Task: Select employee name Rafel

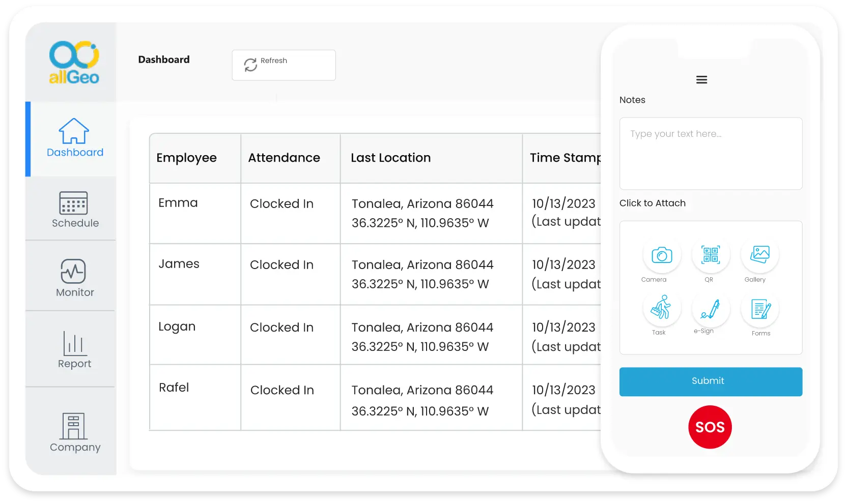Action: (x=174, y=388)
